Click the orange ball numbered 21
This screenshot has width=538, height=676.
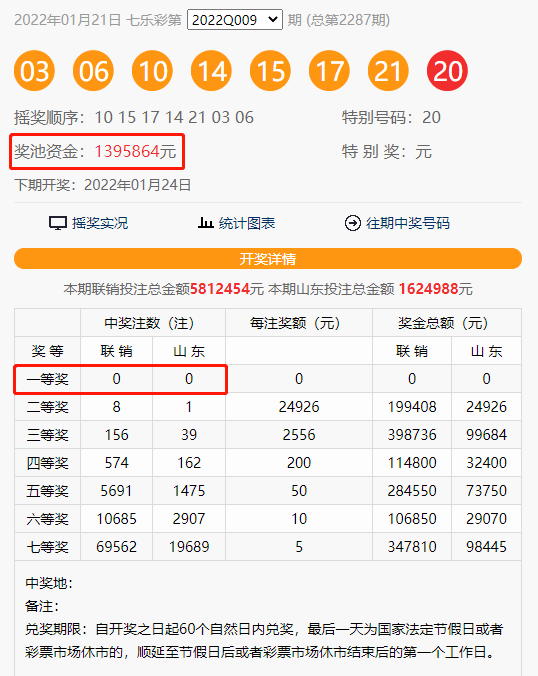pos(388,71)
